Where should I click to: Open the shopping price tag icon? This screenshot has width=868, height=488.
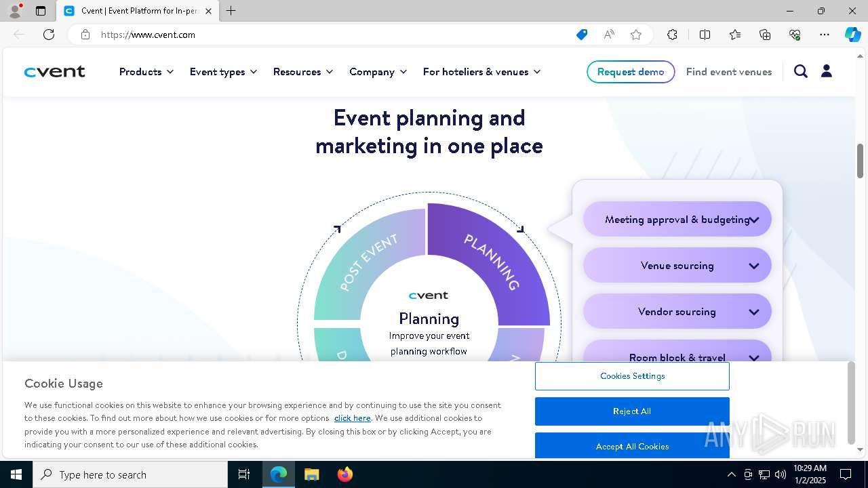coord(582,35)
